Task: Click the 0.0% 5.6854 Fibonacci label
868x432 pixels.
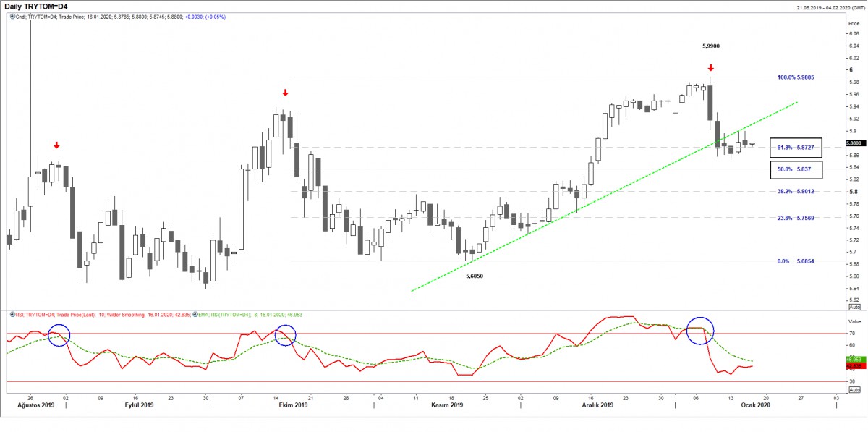Action: click(x=796, y=261)
